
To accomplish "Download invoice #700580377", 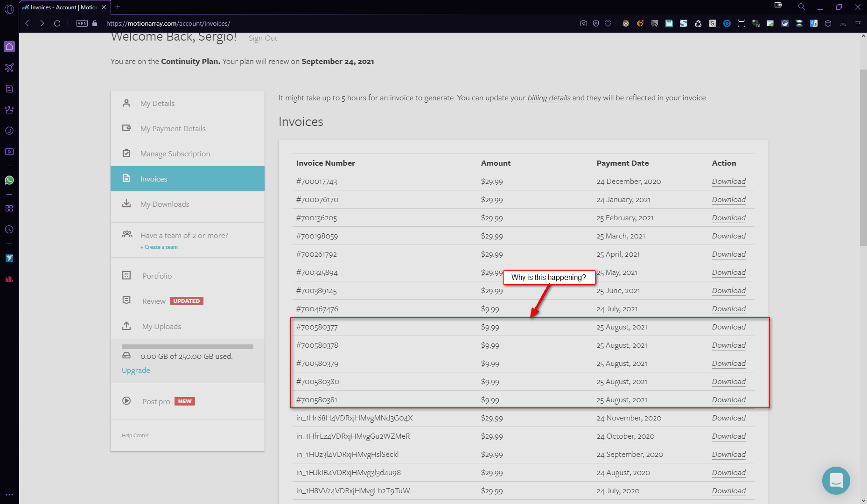I will pos(728,327).
